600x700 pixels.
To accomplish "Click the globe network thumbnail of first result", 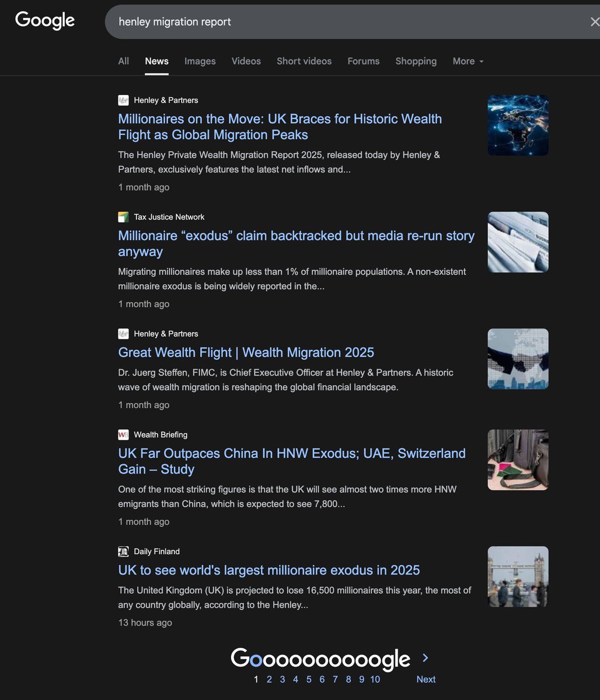I will 518,125.
